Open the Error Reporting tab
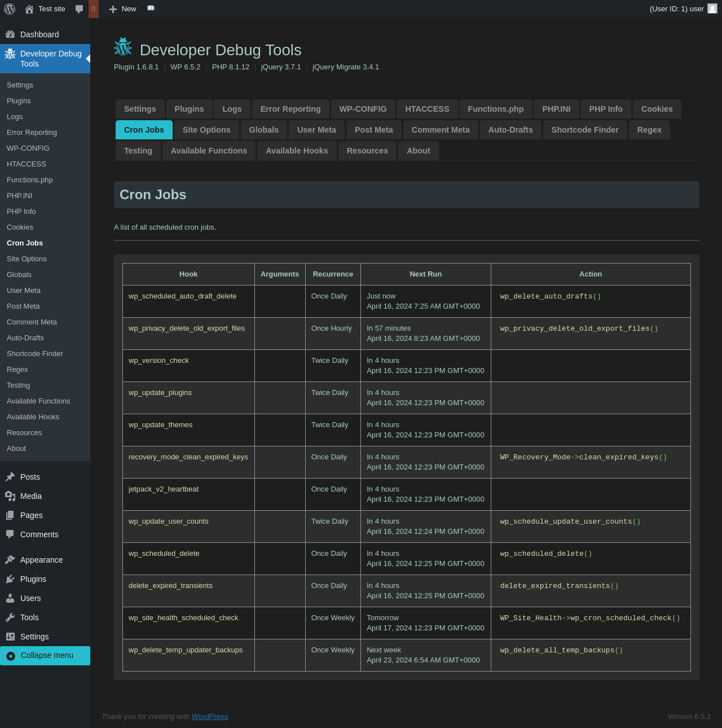Image resolution: width=722 pixels, height=728 pixels. coord(290,109)
